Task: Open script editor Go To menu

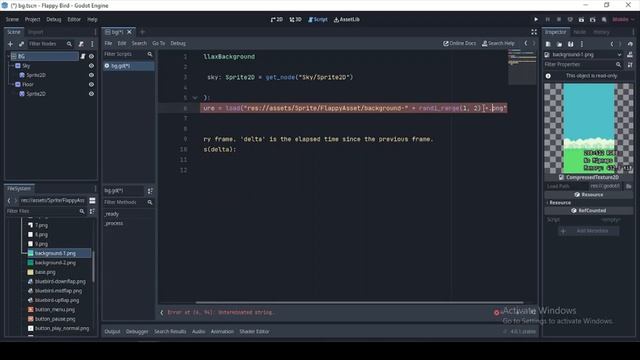Action: tap(158, 43)
